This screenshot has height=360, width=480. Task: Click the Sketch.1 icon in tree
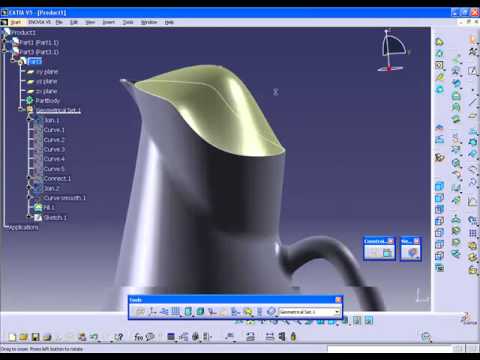tap(38, 217)
